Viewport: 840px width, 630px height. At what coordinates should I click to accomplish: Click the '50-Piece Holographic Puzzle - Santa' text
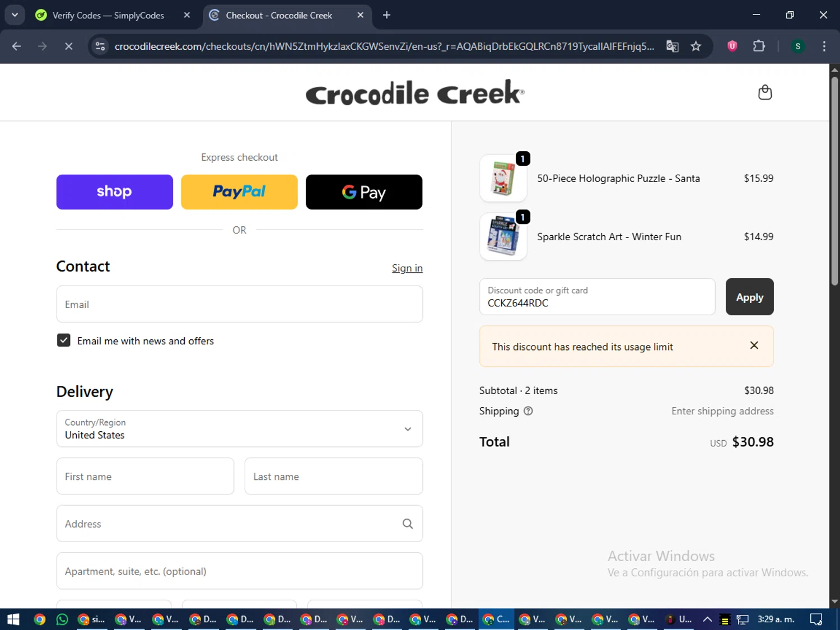[618, 179]
